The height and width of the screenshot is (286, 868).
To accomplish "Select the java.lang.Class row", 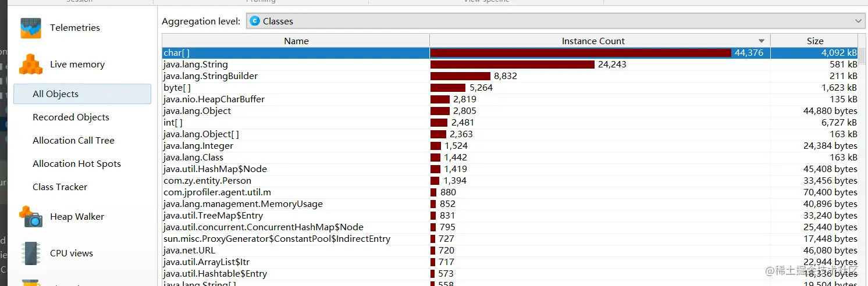I will 511,158.
